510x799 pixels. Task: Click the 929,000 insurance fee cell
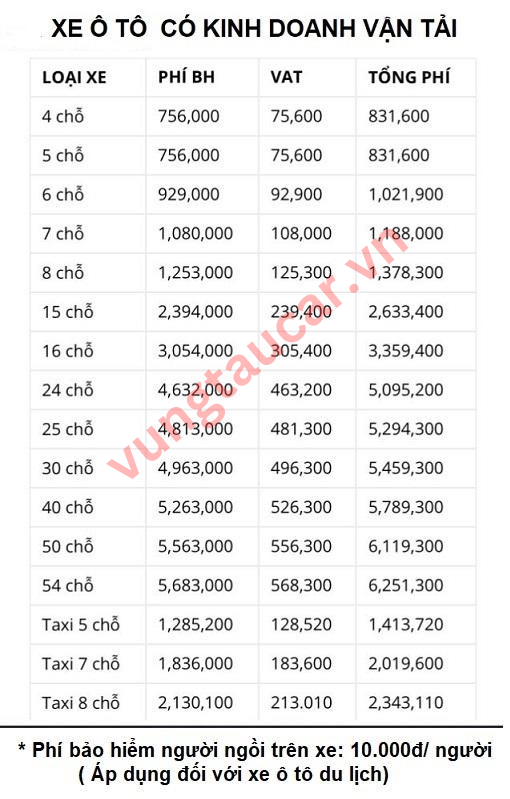click(x=189, y=195)
